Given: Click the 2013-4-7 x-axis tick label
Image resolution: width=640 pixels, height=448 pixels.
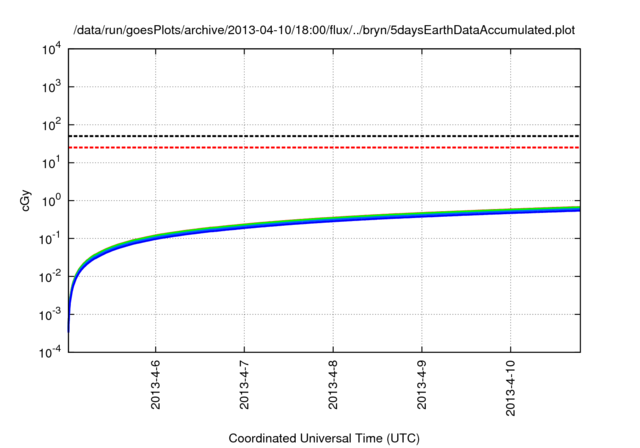Looking at the screenshot, I should pyautogui.click(x=244, y=384).
